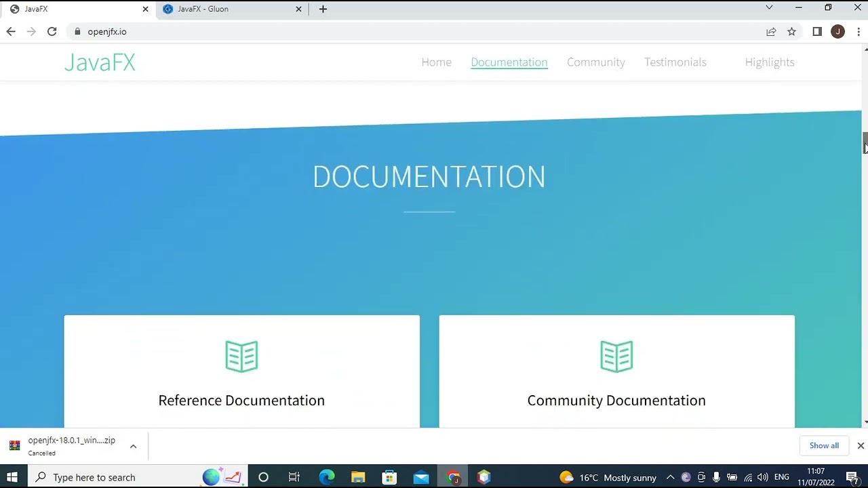Open the NetBeans cube taskbar icon
This screenshot has width=868, height=488.
(484, 477)
